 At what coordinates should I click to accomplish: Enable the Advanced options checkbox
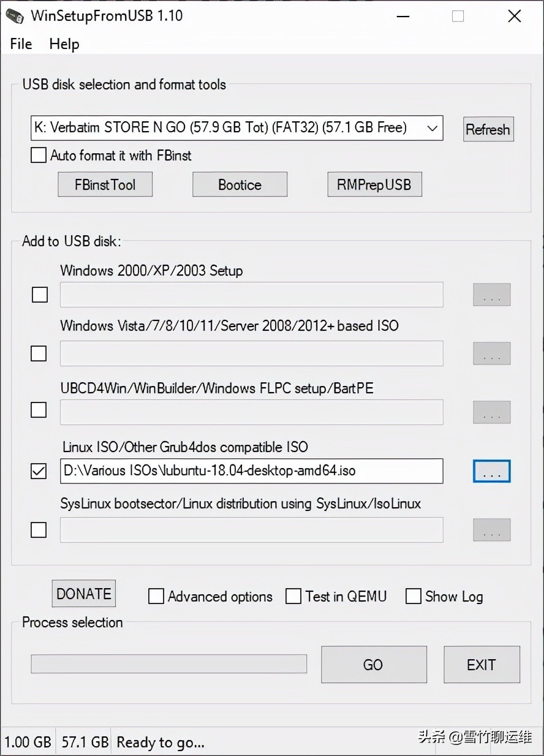[157, 596]
